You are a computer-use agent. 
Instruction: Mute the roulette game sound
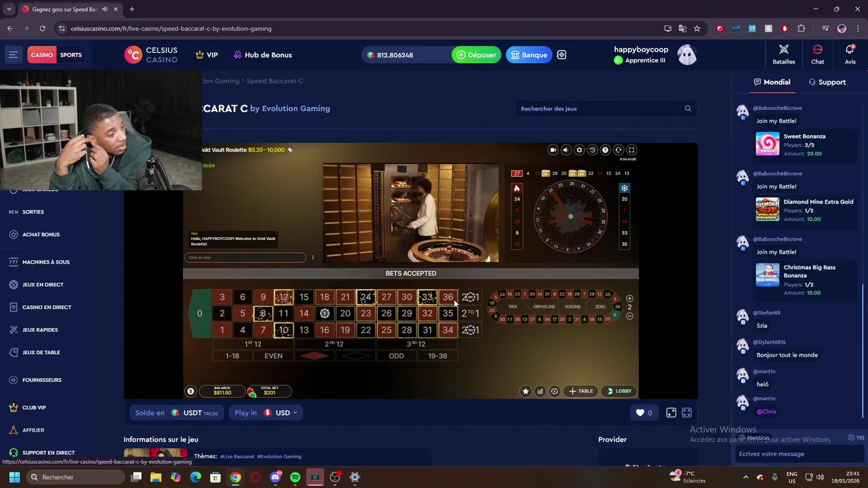[566, 150]
